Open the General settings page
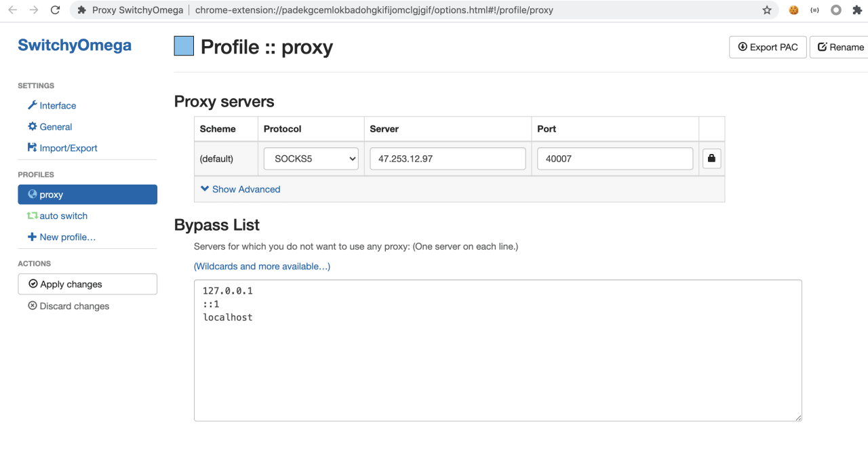 [50, 127]
